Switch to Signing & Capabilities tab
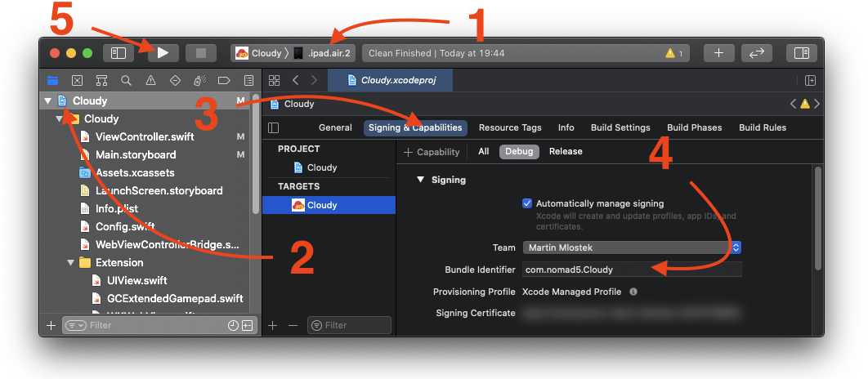 point(415,127)
